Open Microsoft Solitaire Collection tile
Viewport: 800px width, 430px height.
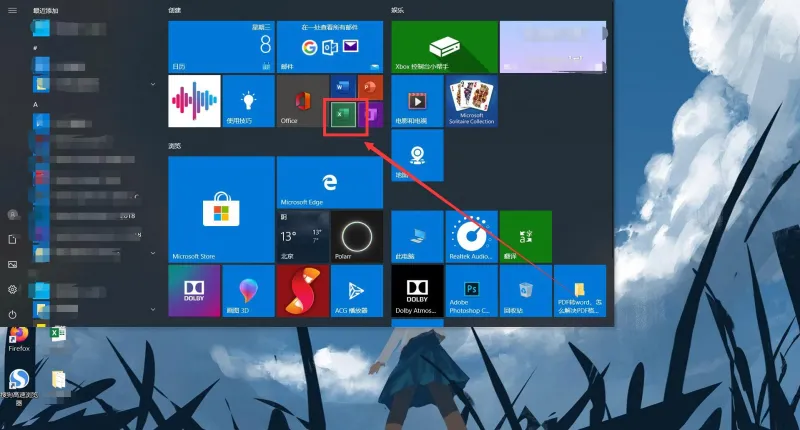[x=471, y=101]
